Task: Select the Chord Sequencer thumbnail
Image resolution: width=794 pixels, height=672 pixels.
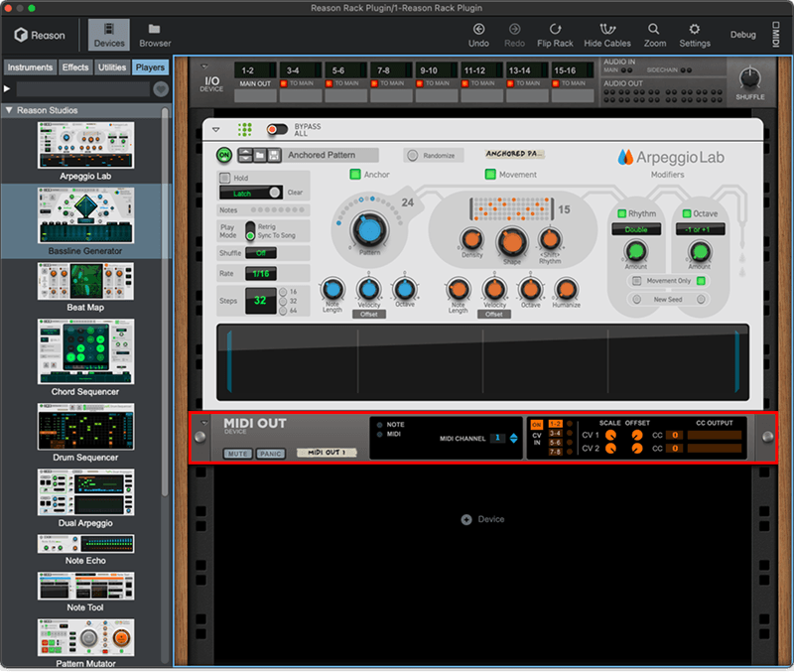Action: click(85, 351)
